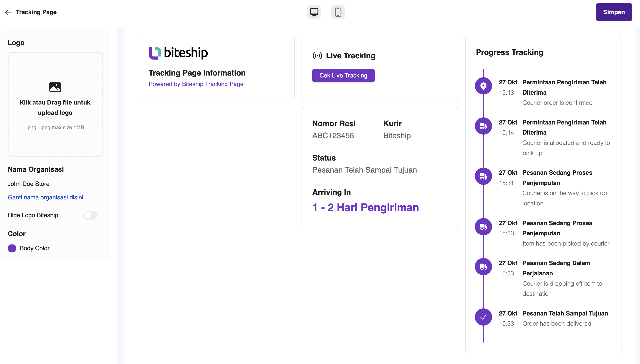The width and height of the screenshot is (640, 364).
Task: Switch to mobile preview mode
Action: coord(338,12)
